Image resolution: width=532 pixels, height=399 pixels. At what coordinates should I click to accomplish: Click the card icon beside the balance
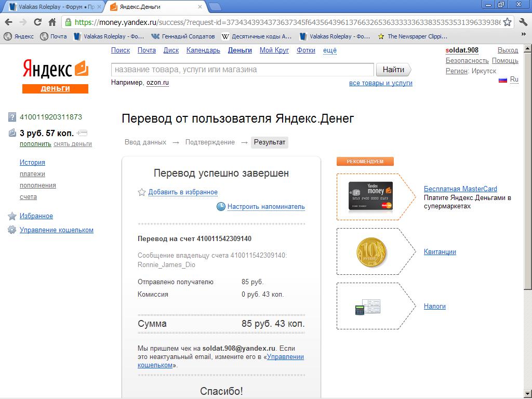(82, 132)
